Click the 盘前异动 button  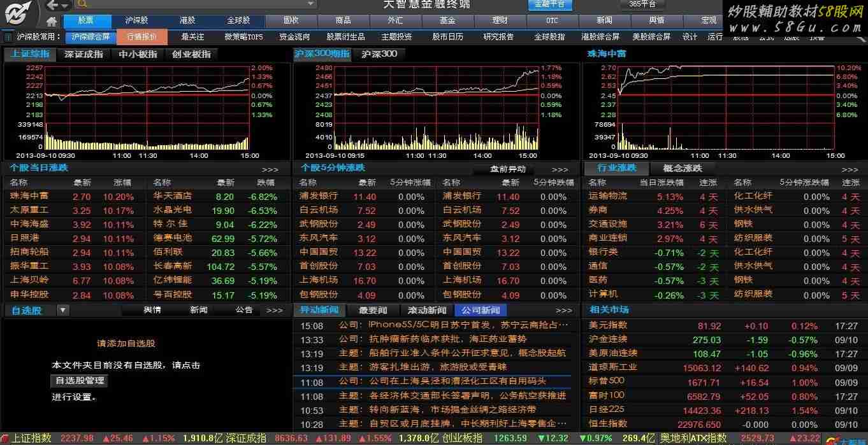[508, 169]
